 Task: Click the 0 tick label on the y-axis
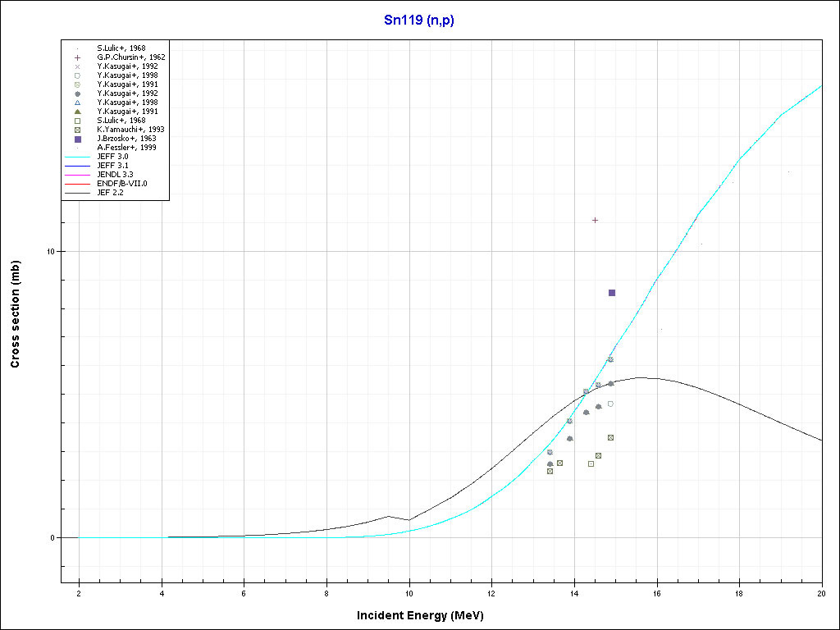[x=52, y=538]
